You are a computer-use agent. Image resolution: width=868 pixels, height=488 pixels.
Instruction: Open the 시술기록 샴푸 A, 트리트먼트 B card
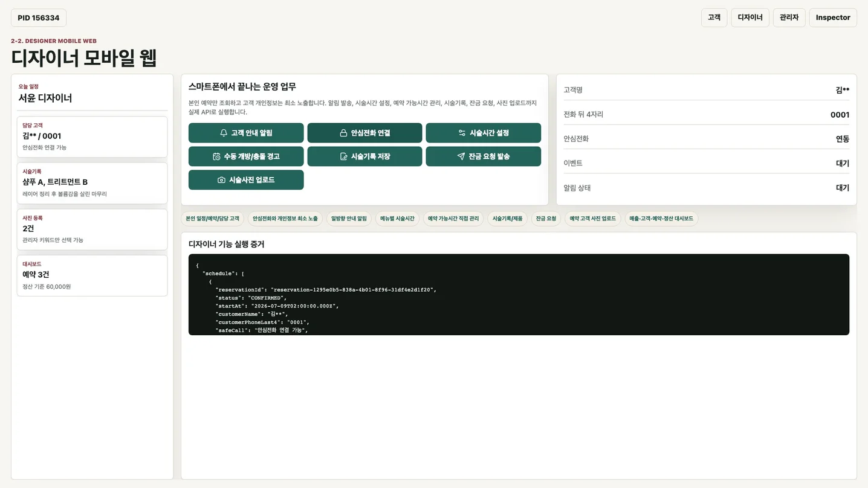point(92,183)
